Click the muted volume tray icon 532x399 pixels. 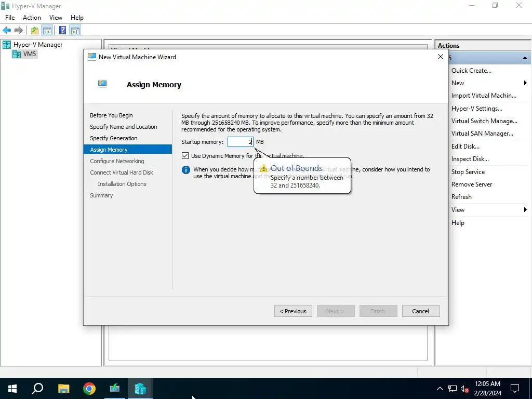click(464, 389)
